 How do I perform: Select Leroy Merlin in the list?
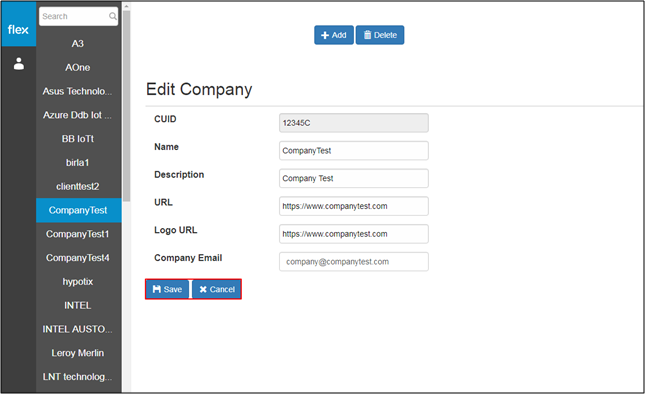(78, 353)
